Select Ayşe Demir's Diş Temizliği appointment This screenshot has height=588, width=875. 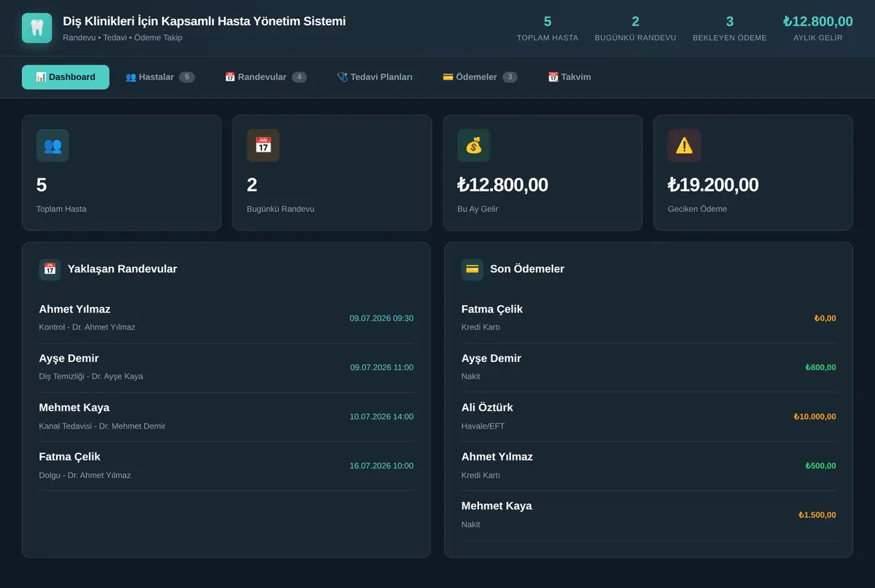(x=226, y=367)
